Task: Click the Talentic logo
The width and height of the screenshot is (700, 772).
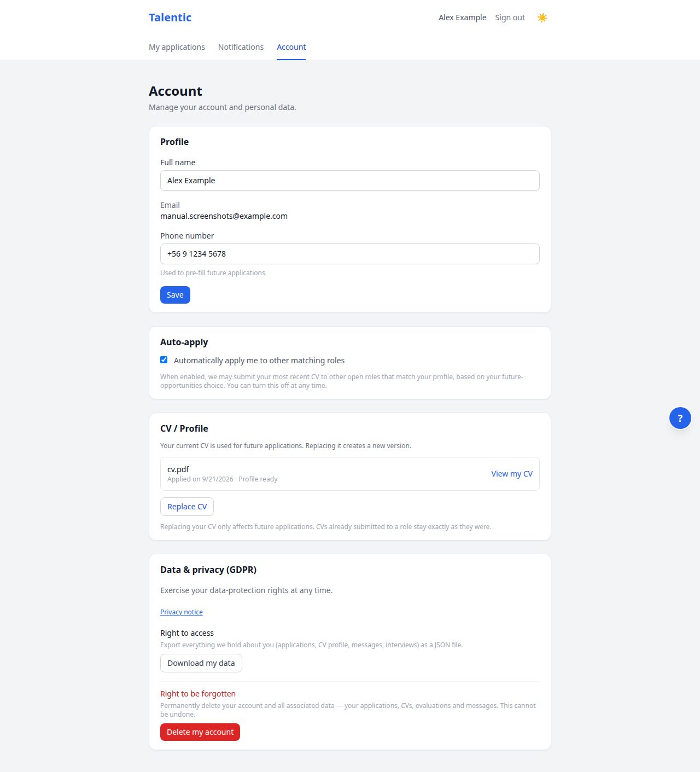Action: click(x=170, y=18)
